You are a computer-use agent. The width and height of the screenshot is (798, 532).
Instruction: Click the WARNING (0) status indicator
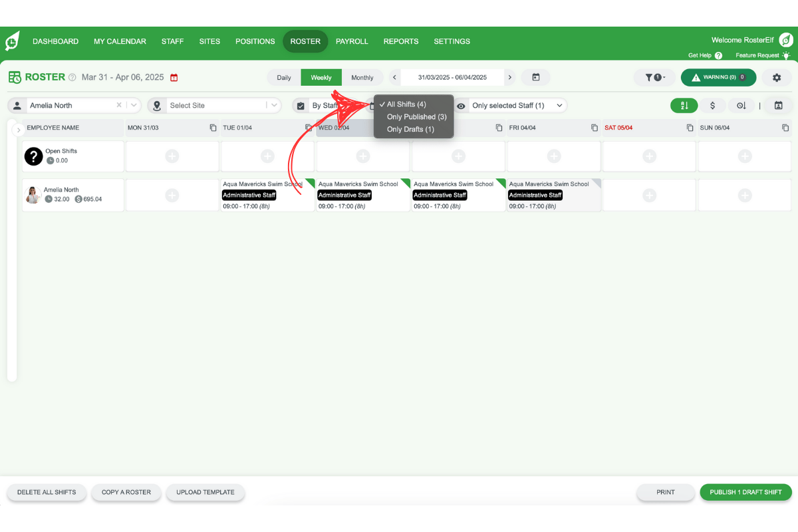(718, 77)
